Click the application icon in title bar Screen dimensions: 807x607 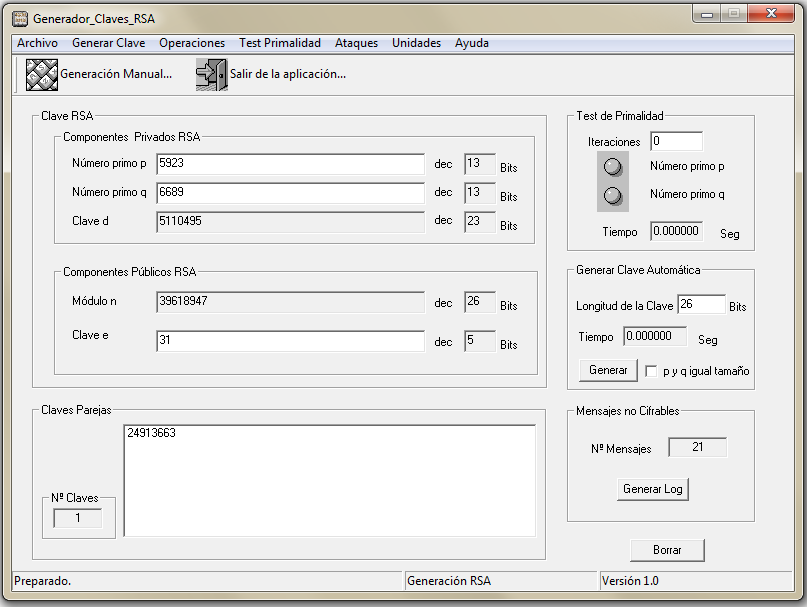tap(19, 18)
